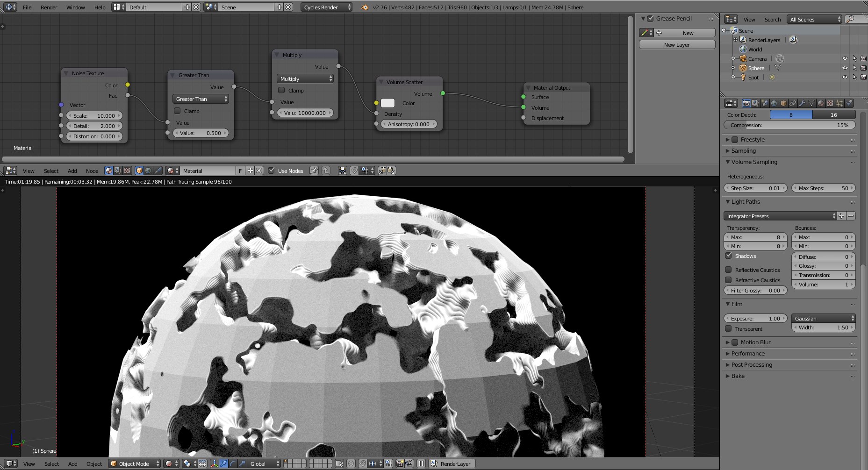Open the Material properties tab (checkered sphere icon)
The width and height of the screenshot is (868, 470).
click(820, 103)
